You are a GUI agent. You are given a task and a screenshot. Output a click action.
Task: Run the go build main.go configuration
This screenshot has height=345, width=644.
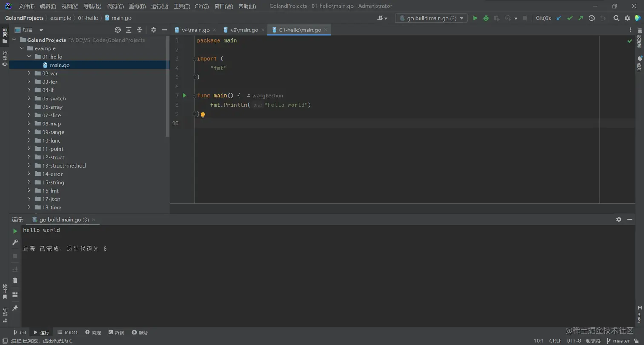click(x=475, y=18)
